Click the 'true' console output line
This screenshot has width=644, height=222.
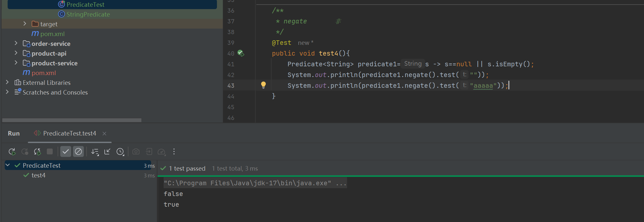(171, 204)
